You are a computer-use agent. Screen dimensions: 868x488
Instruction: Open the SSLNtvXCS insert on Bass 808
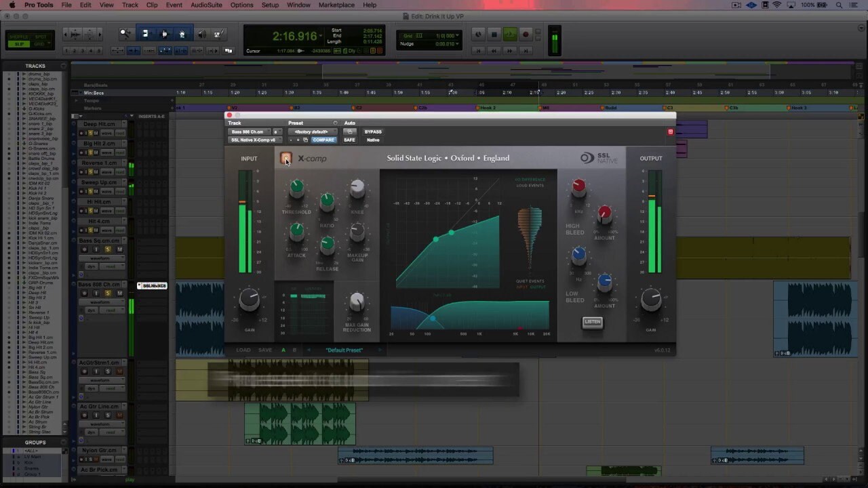(x=152, y=286)
